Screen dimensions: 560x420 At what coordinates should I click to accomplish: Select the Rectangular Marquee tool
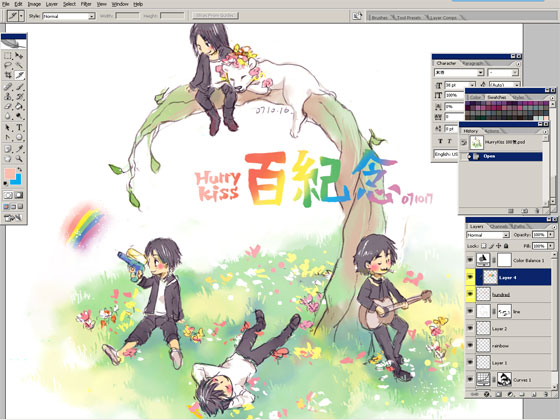click(8, 56)
